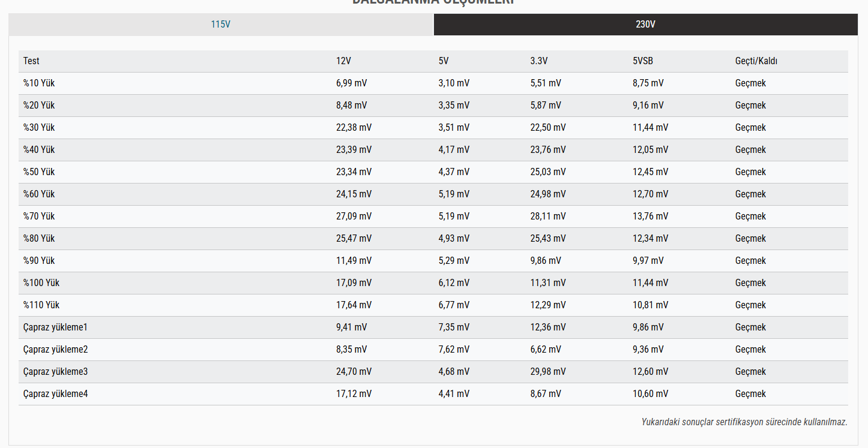868x448 pixels.
Task: Click the 3,51 mV cell
Action: (x=454, y=128)
